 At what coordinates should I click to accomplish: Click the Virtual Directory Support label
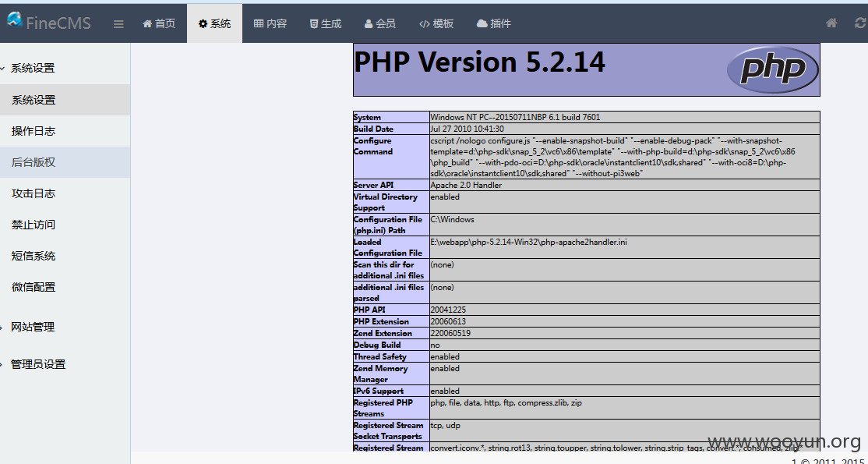click(385, 202)
